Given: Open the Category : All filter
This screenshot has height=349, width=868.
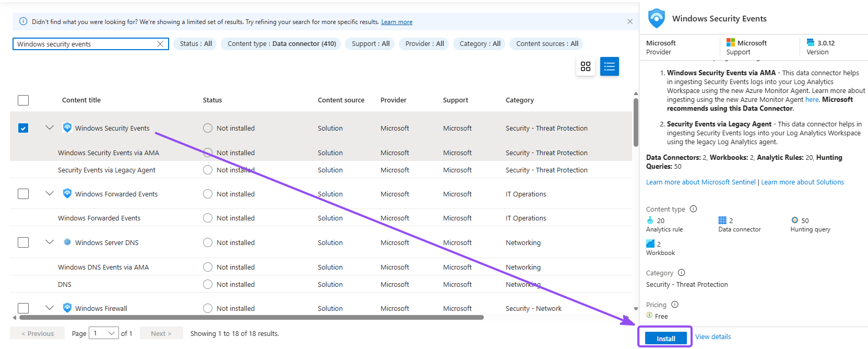Looking at the screenshot, I should click(x=480, y=44).
